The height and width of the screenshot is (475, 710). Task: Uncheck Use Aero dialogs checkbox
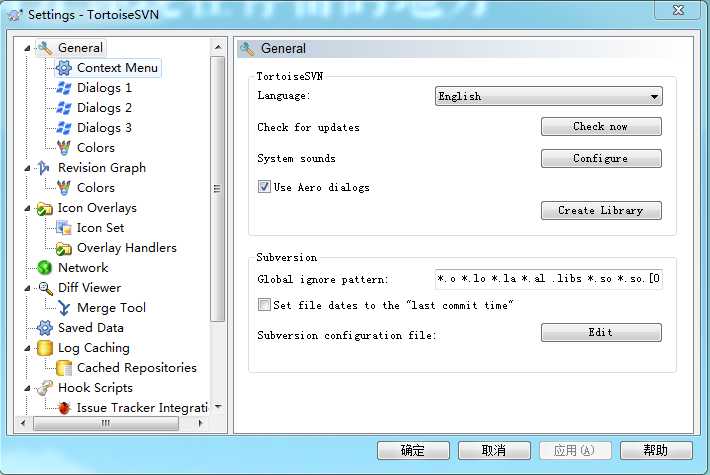click(x=264, y=187)
